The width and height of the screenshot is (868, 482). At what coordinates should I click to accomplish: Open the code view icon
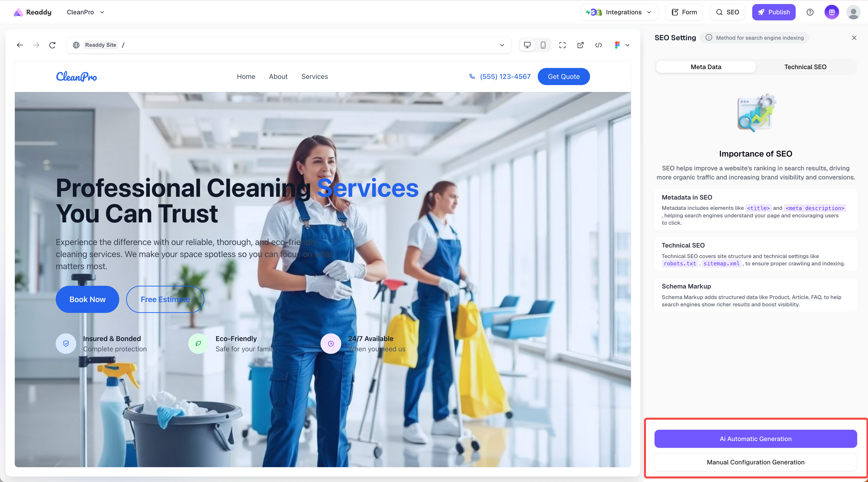click(599, 45)
